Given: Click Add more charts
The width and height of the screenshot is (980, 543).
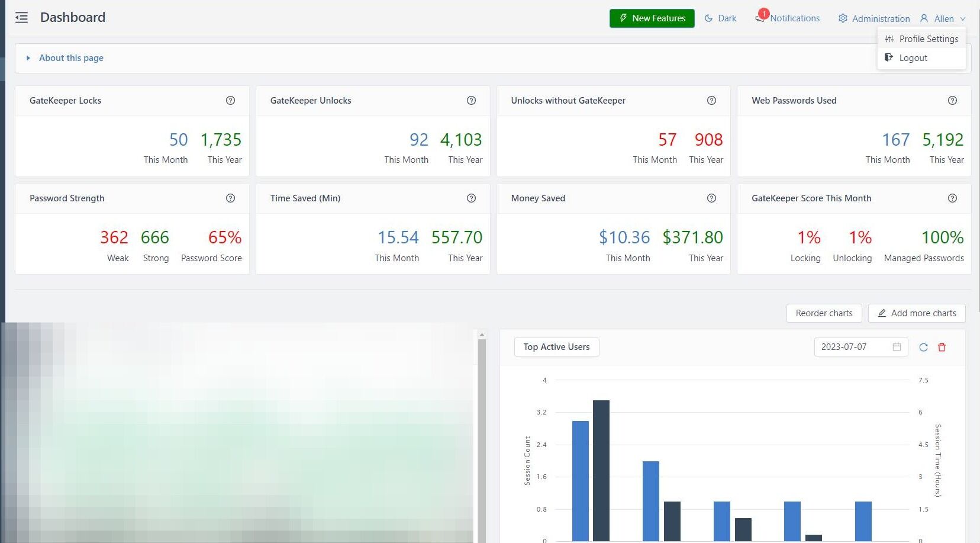Looking at the screenshot, I should point(917,313).
